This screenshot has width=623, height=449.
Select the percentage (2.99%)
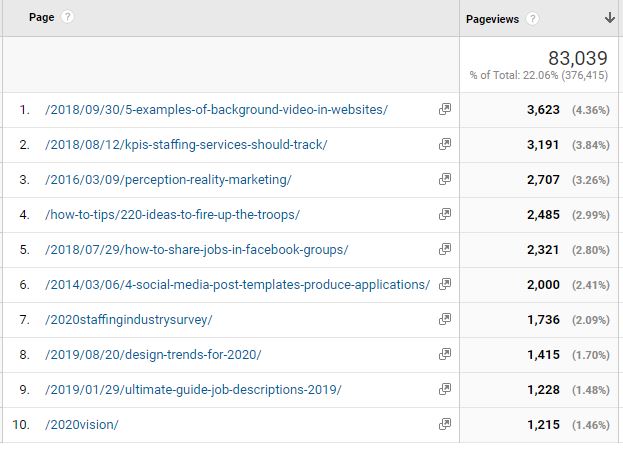[591, 215]
